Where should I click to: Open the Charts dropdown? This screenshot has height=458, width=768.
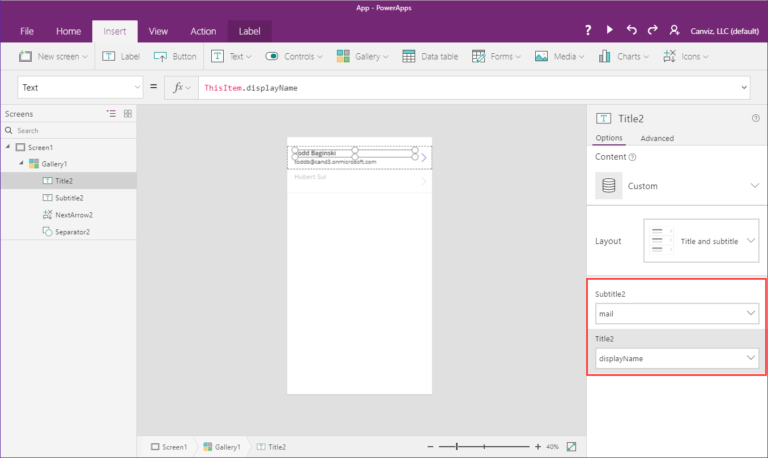coord(624,56)
